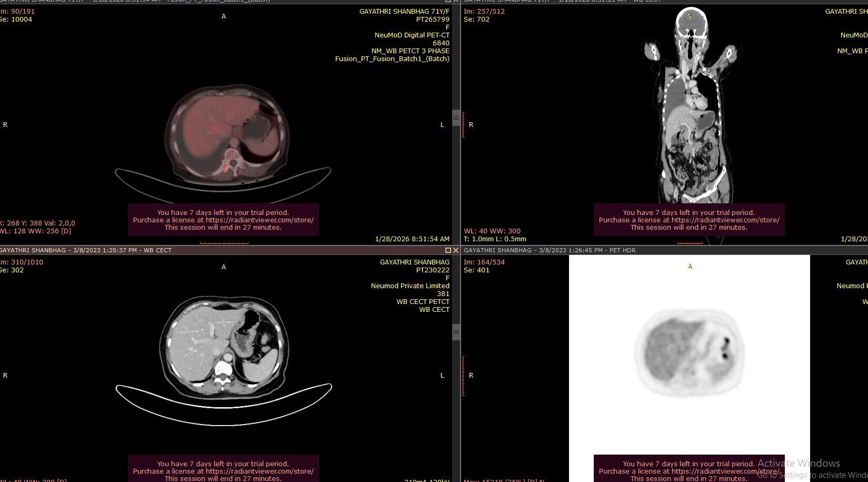Click the "A" orientation marker in the fusion panel
This screenshot has width=868, height=482.
pos(224,16)
